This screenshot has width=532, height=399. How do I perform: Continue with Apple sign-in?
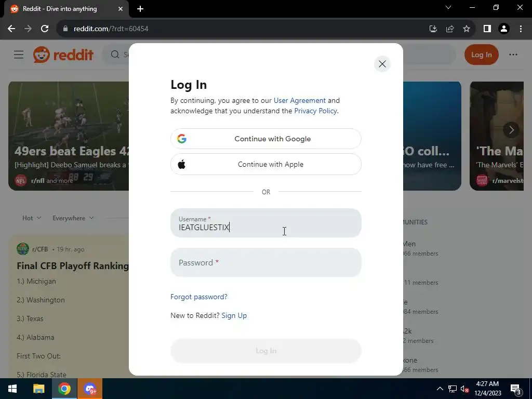point(265,164)
